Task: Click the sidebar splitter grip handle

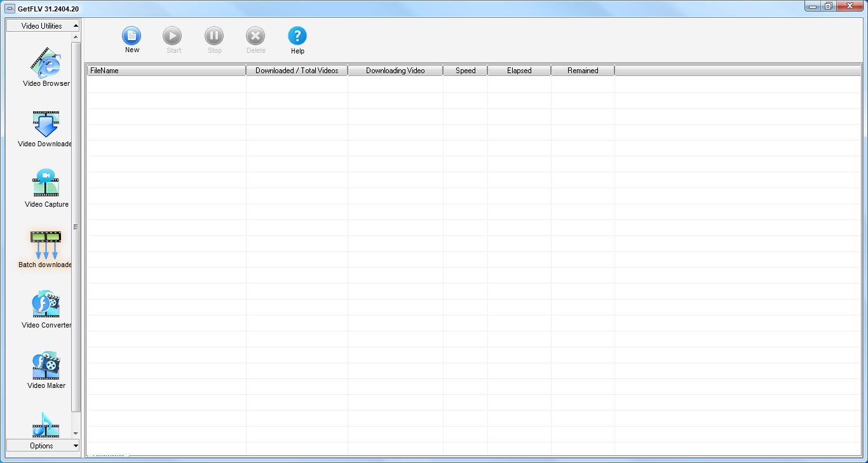Action: click(76, 227)
